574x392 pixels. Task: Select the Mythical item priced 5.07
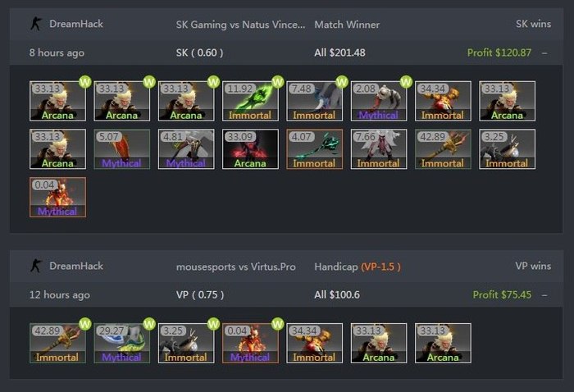tap(122, 149)
